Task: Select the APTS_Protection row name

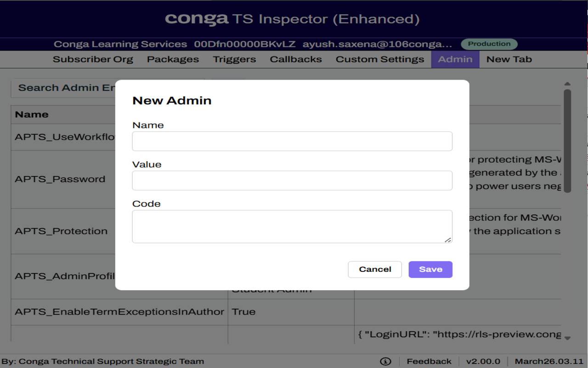Action: 61,231
